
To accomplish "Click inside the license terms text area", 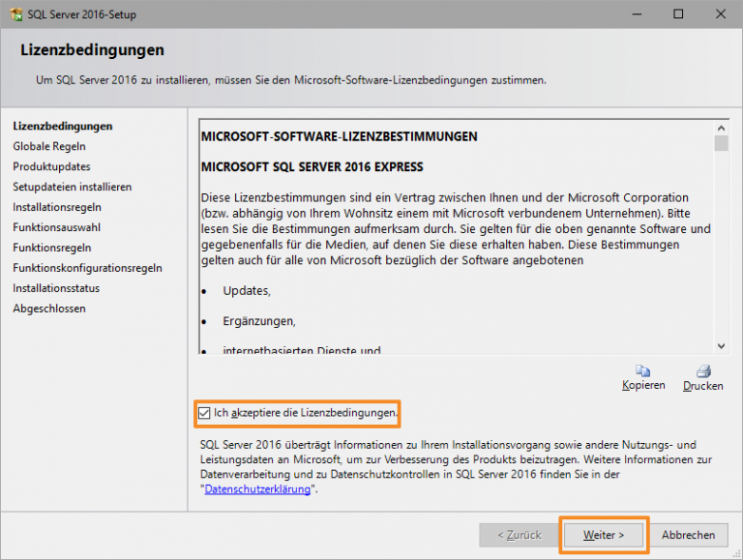I will tap(455, 232).
